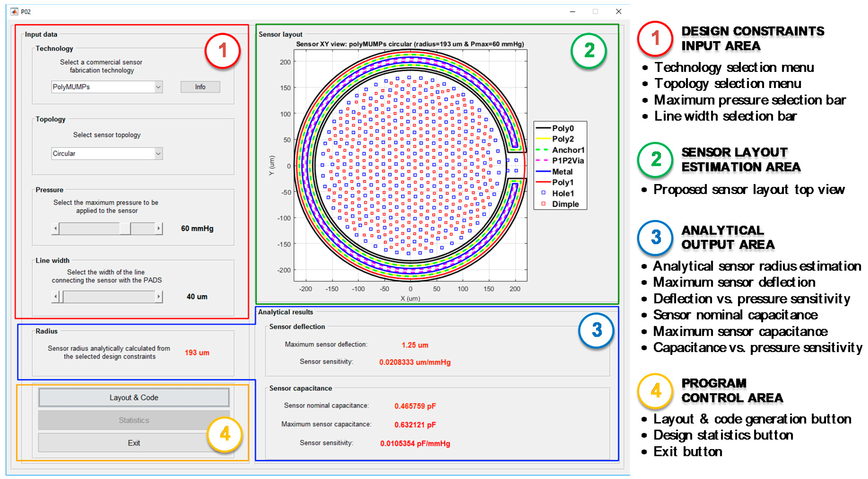
Task: Click the MATLAB icon in title bar
Action: [14, 12]
